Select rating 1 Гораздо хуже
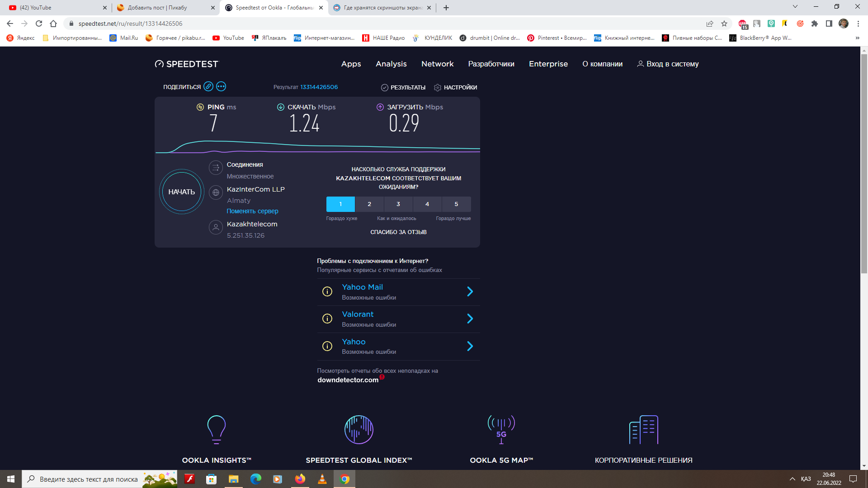 click(x=340, y=204)
